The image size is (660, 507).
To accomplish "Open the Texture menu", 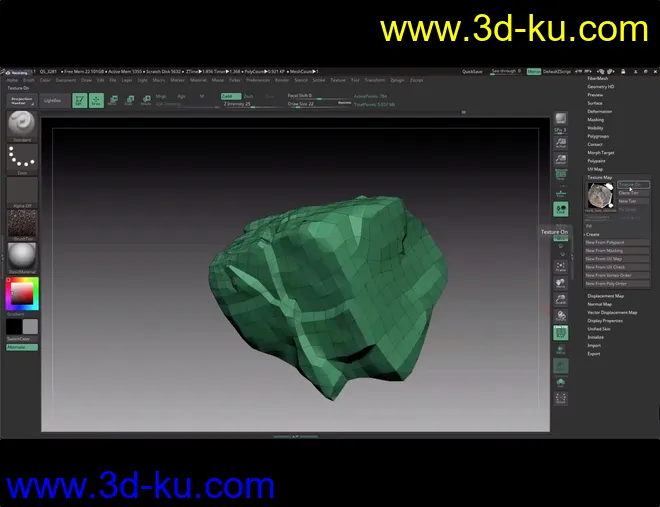I will [x=338, y=80].
